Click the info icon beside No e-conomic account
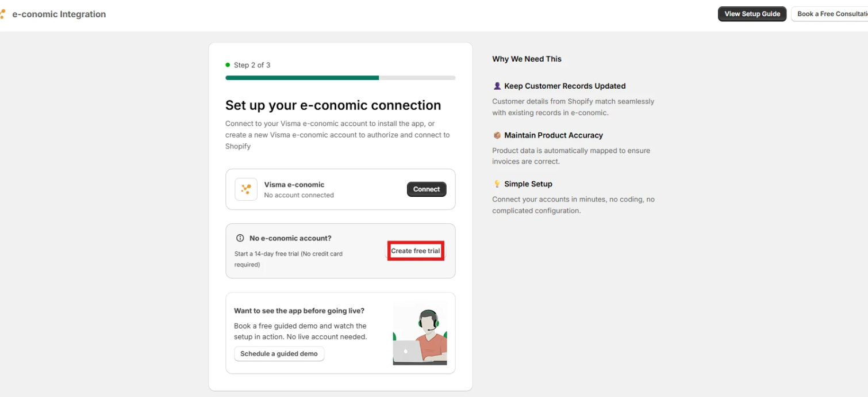 point(240,238)
